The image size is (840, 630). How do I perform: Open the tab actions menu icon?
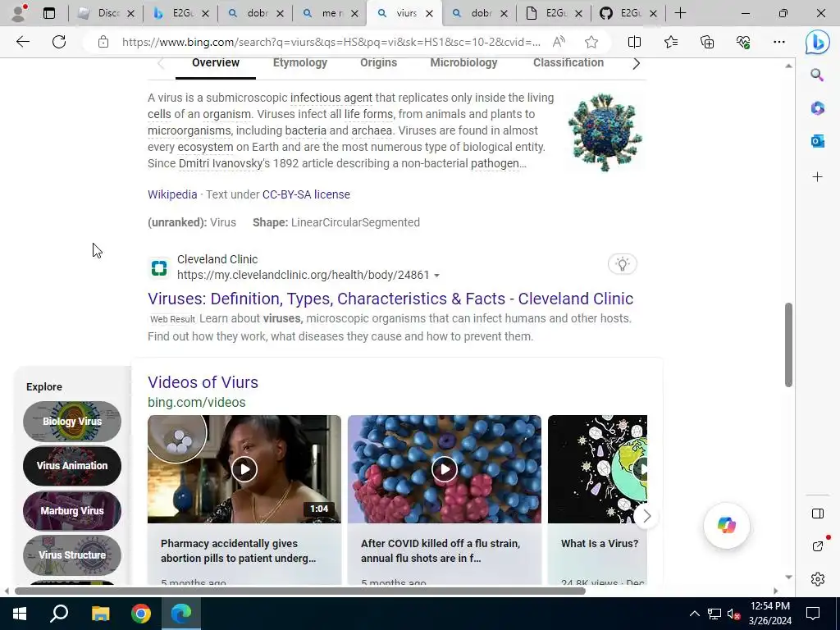coord(49,13)
